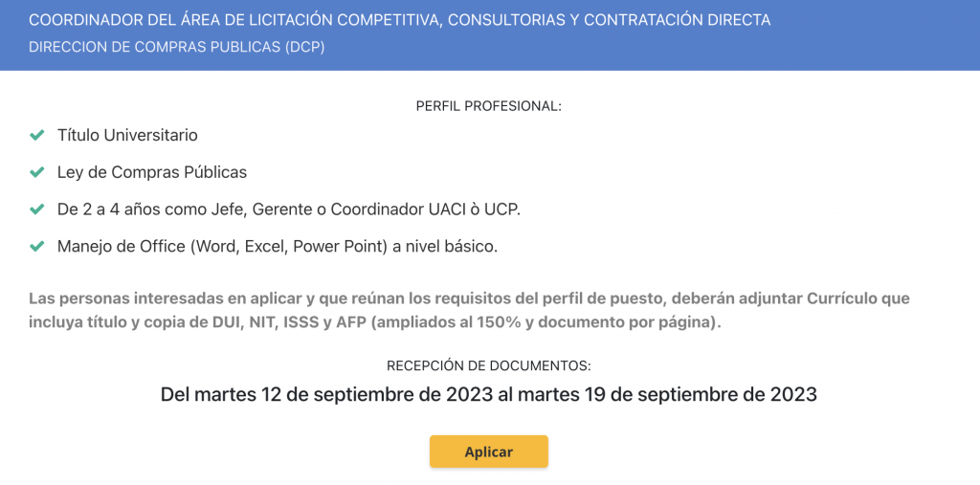Click checkmark icon beside UACI ò UCP requirement
The image size is (980, 485).
[37, 209]
